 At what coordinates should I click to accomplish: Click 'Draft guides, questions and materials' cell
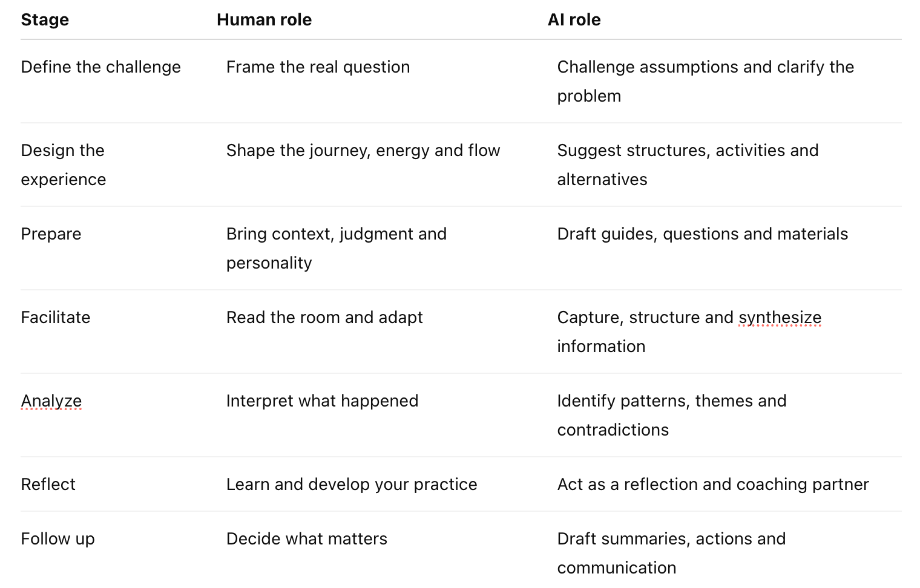coord(702,234)
